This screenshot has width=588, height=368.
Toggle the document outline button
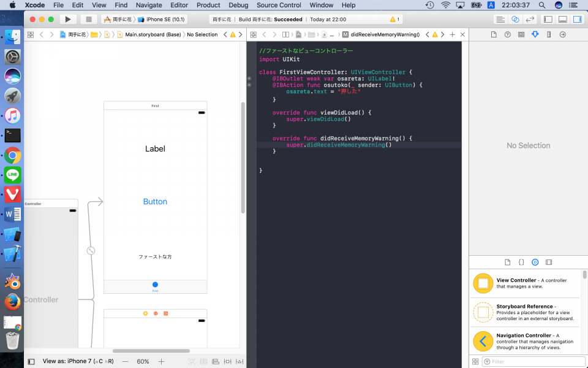tap(31, 362)
